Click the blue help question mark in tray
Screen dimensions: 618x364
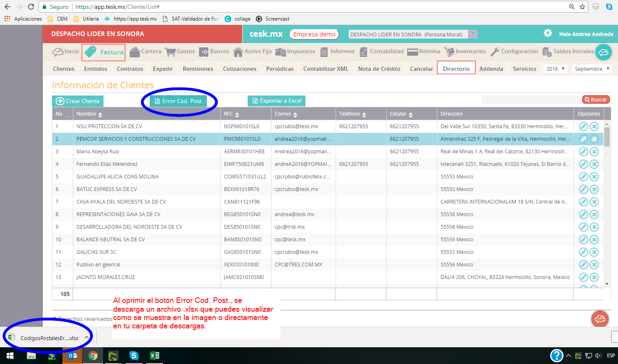pos(556,356)
